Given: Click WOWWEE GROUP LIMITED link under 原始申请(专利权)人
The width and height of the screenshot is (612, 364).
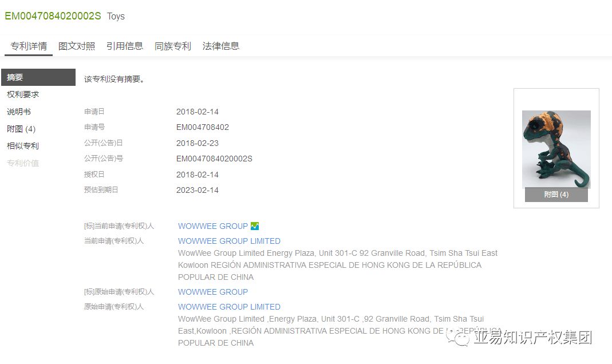Looking at the screenshot, I should (229, 307).
